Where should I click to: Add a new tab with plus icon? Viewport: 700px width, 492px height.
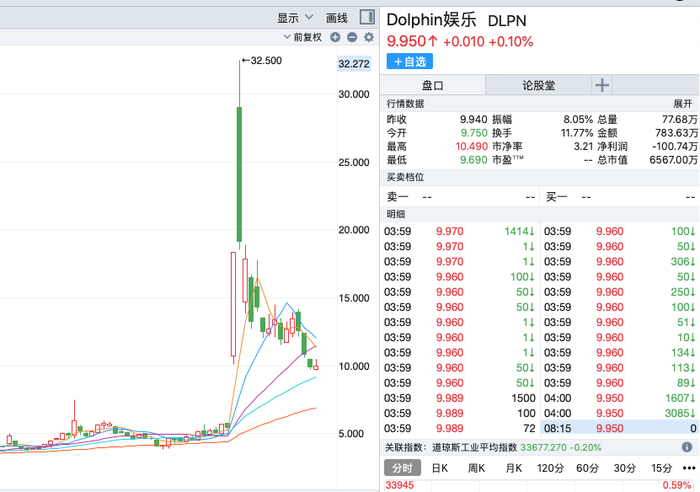pos(602,85)
